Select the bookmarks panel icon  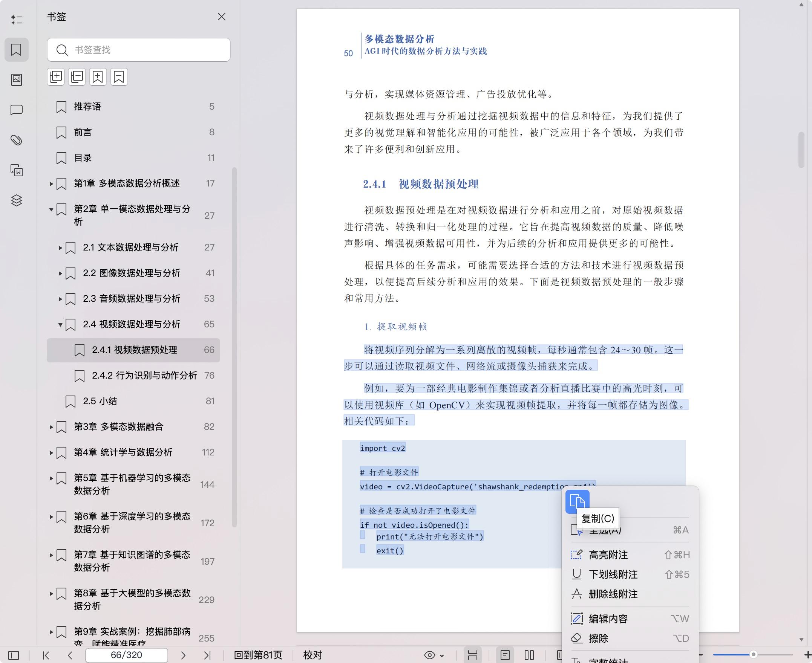point(17,50)
